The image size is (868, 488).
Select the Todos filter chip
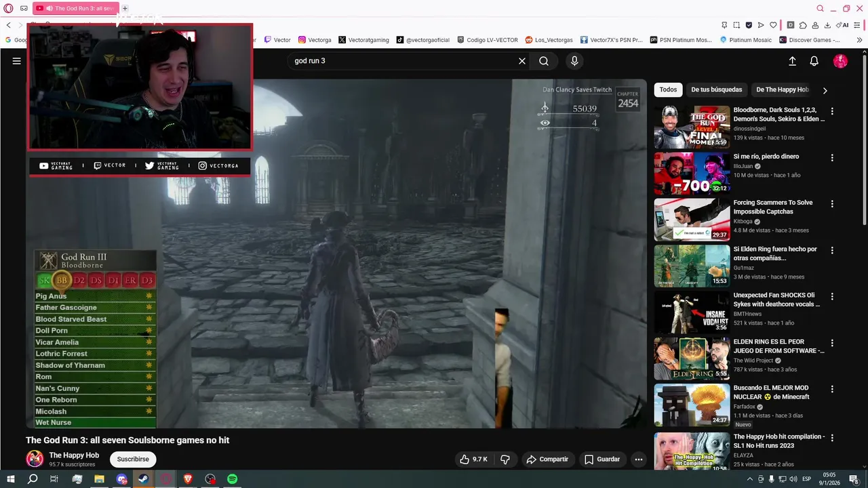coord(668,89)
